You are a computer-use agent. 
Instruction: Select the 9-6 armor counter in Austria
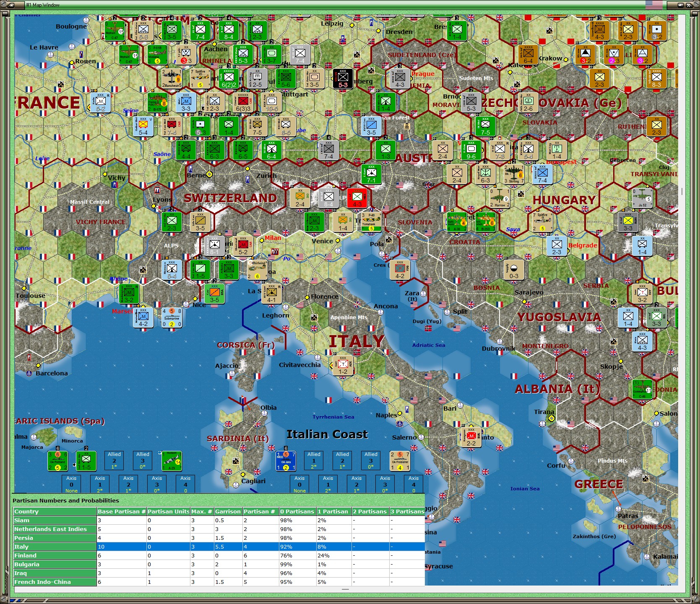coord(471,150)
